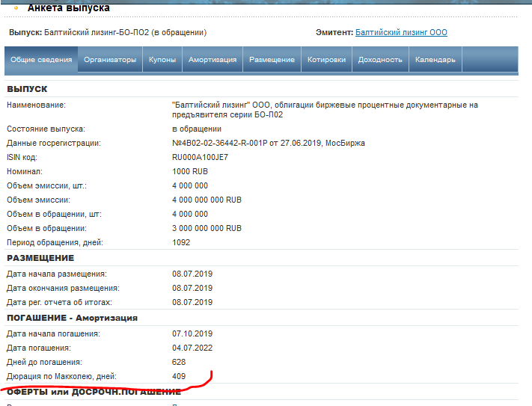Screen dimensions: 532x406
Task: Click the ISIN код label
Action: coord(22,157)
